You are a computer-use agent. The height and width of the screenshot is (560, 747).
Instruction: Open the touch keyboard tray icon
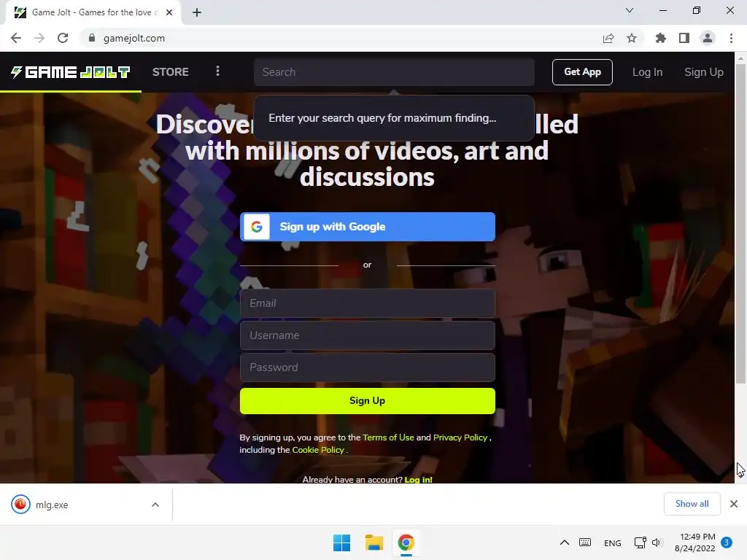(585, 542)
